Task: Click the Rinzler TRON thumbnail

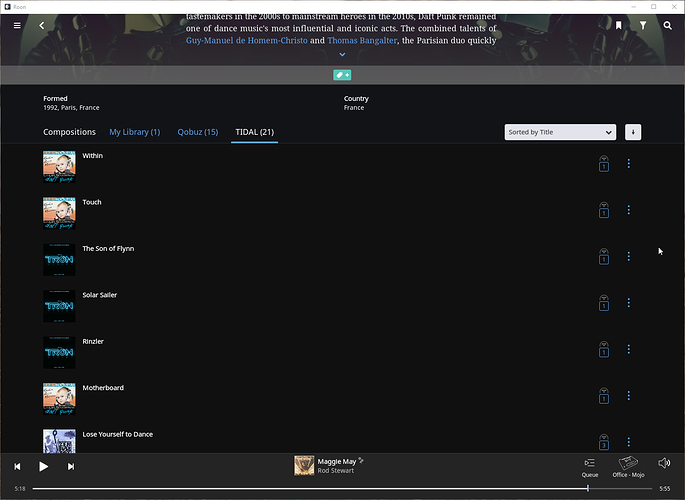Action: pyautogui.click(x=59, y=352)
